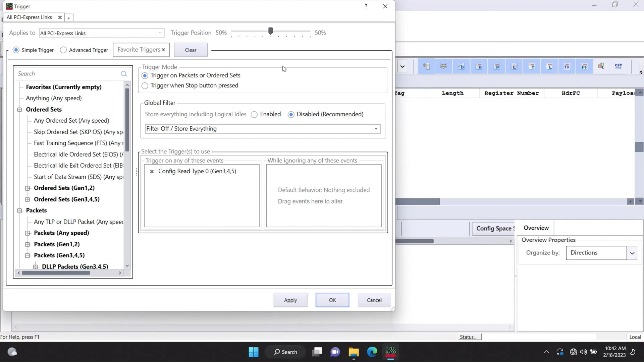The width and height of the screenshot is (644, 362).
Task: Switch to the Config Space tab
Action: [x=493, y=229]
